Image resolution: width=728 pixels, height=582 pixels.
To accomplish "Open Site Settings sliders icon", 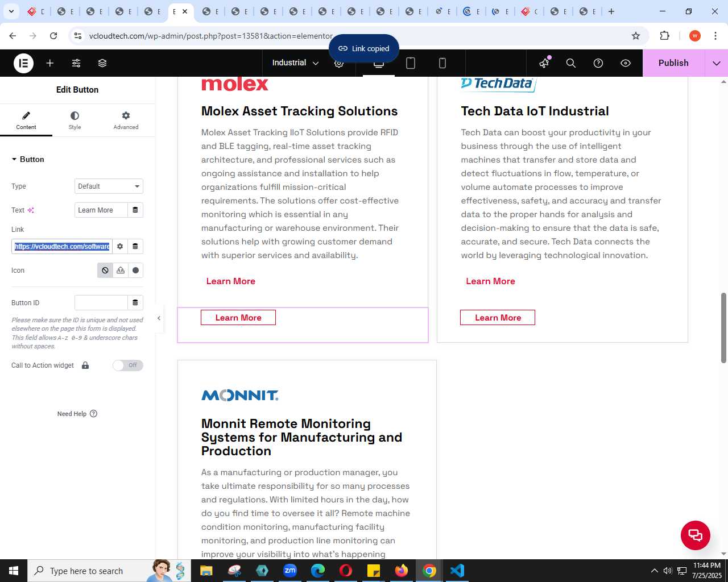I will pyautogui.click(x=76, y=63).
